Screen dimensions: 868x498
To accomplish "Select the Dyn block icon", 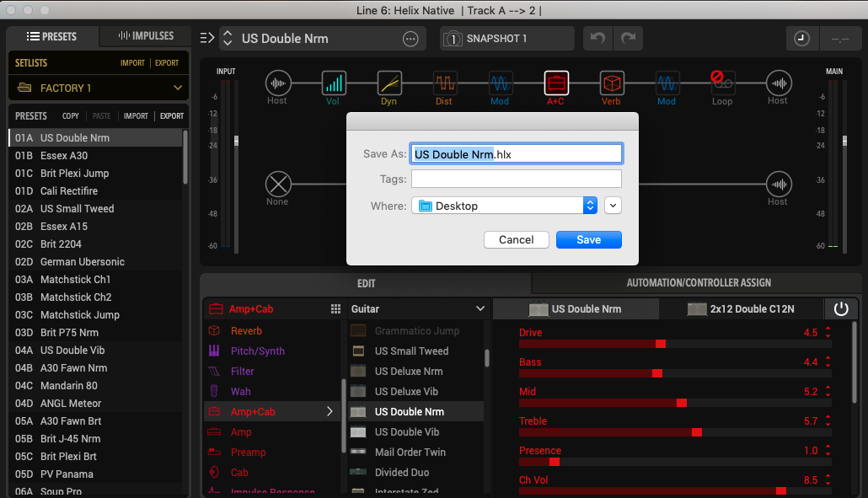I will click(389, 83).
